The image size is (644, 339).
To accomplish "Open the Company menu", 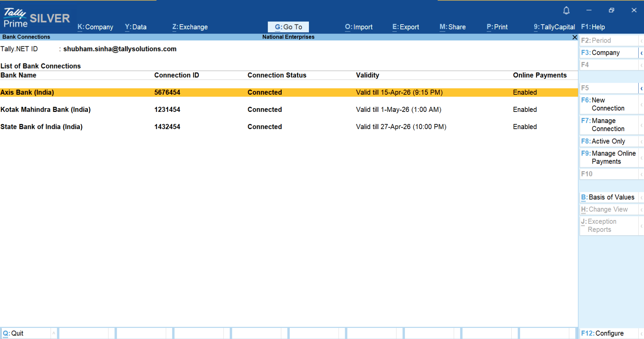I will 95,27.
